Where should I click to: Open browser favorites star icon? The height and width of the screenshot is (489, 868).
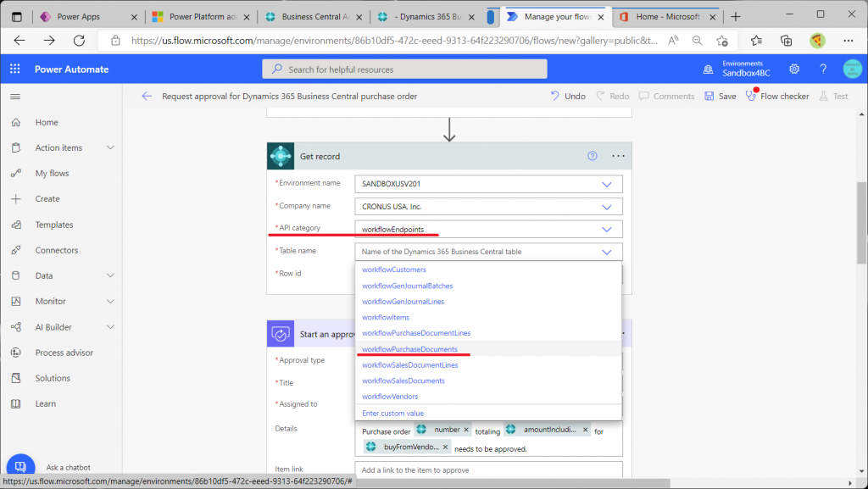(756, 41)
